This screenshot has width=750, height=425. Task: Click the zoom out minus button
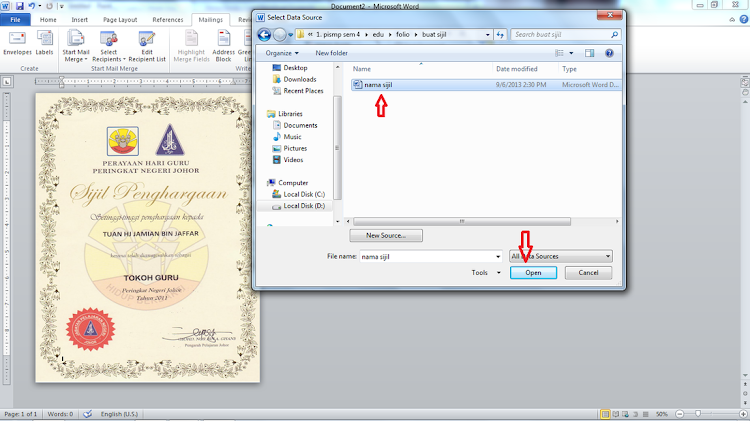[679, 414]
